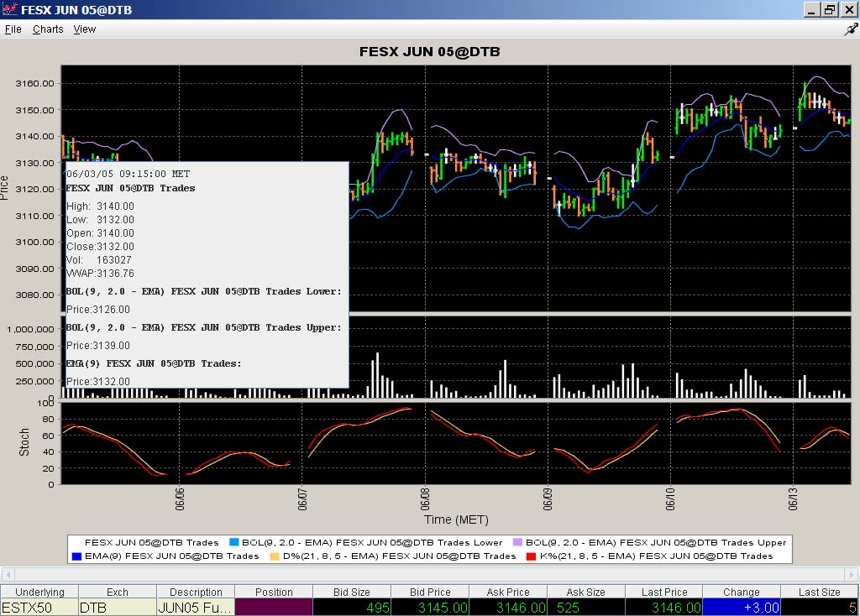Click the Change column header
860x616 pixels.
pyautogui.click(x=741, y=592)
